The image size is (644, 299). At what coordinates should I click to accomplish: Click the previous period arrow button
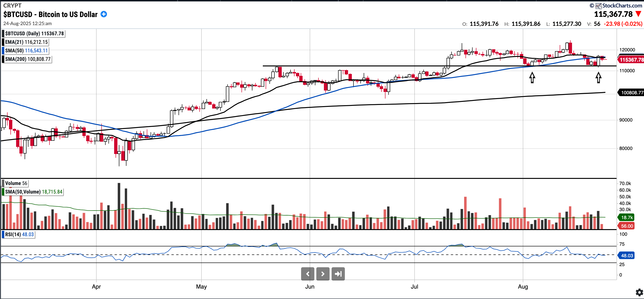point(308,274)
